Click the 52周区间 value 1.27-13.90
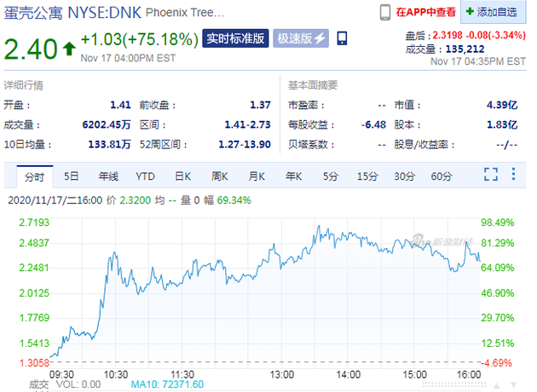The height and width of the screenshot is (392, 537). point(245,145)
